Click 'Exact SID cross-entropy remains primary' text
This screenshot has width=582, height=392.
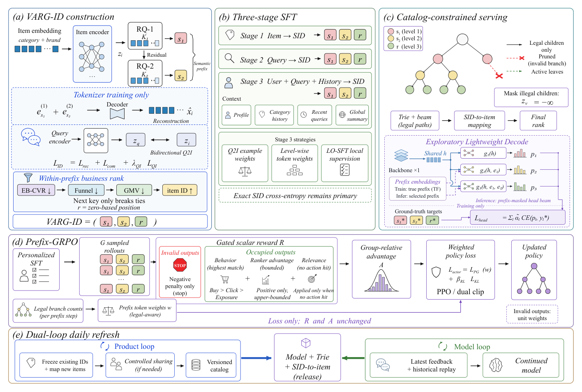(x=295, y=196)
